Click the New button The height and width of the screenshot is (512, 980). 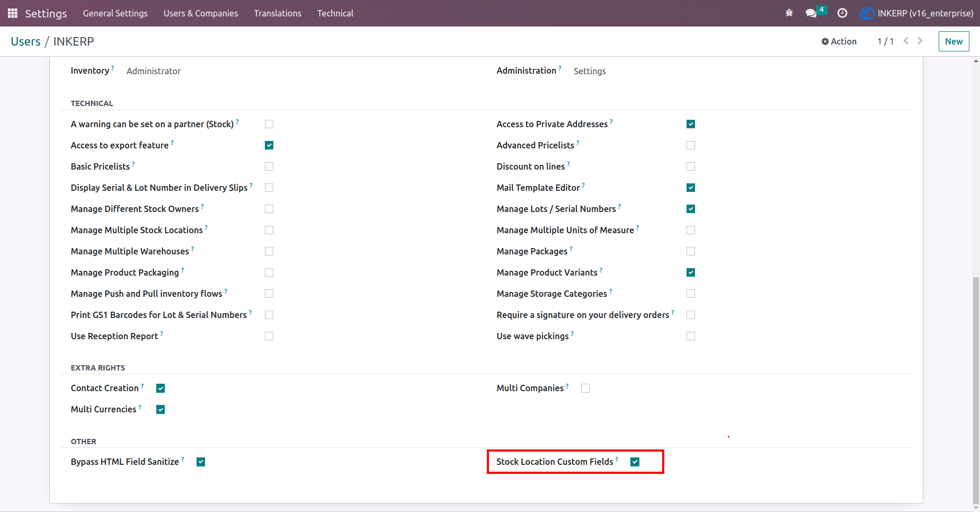[954, 41]
